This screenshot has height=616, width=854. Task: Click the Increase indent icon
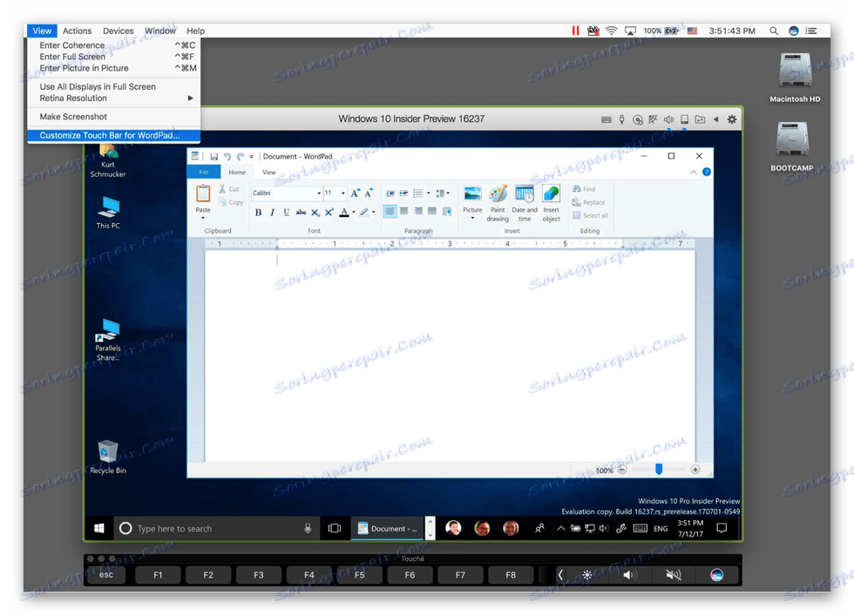(x=403, y=193)
